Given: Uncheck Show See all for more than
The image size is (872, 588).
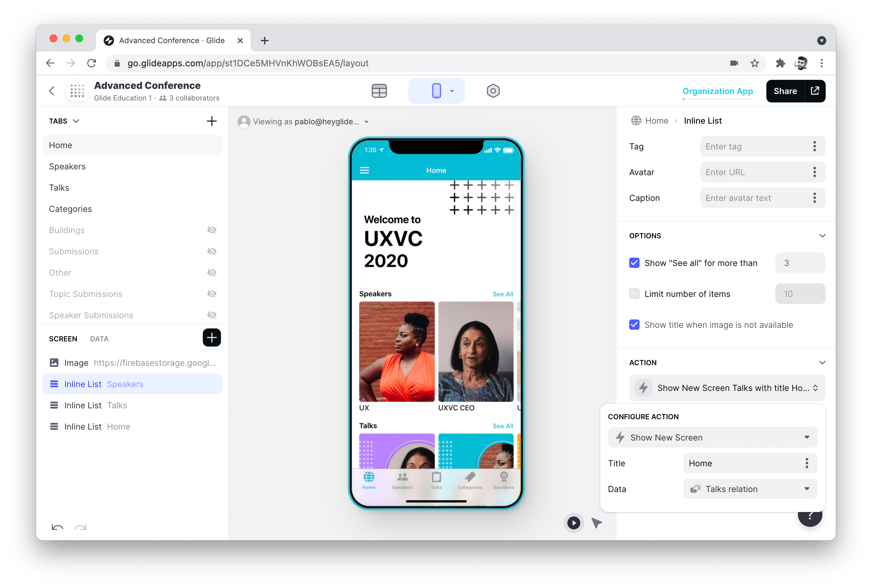Looking at the screenshot, I should point(634,263).
